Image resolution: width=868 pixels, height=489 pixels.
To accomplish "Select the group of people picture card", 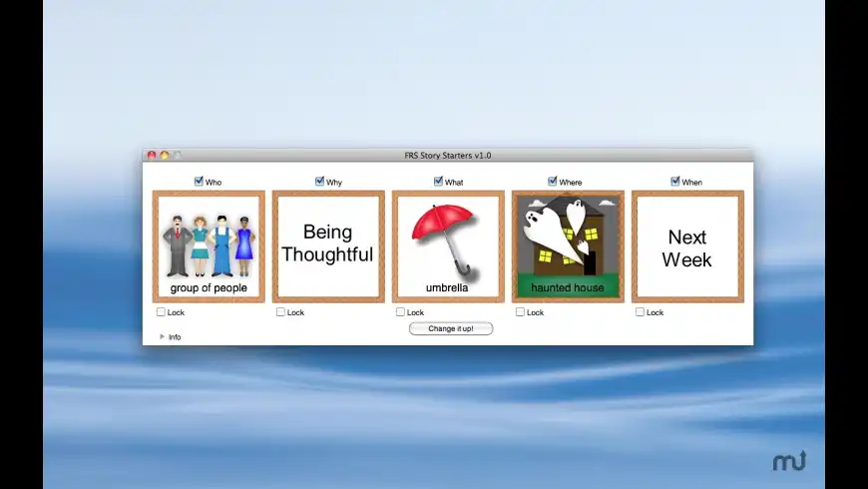I will (x=209, y=246).
